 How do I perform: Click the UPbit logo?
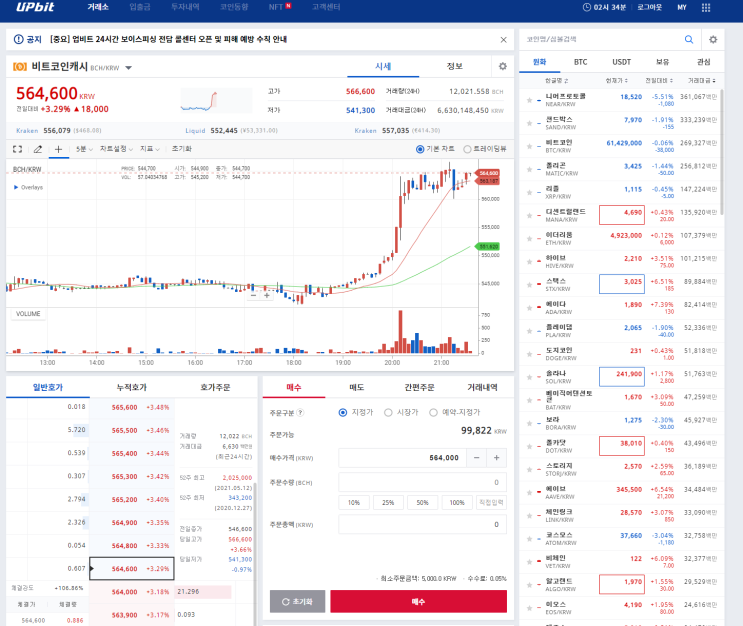click(35, 7)
